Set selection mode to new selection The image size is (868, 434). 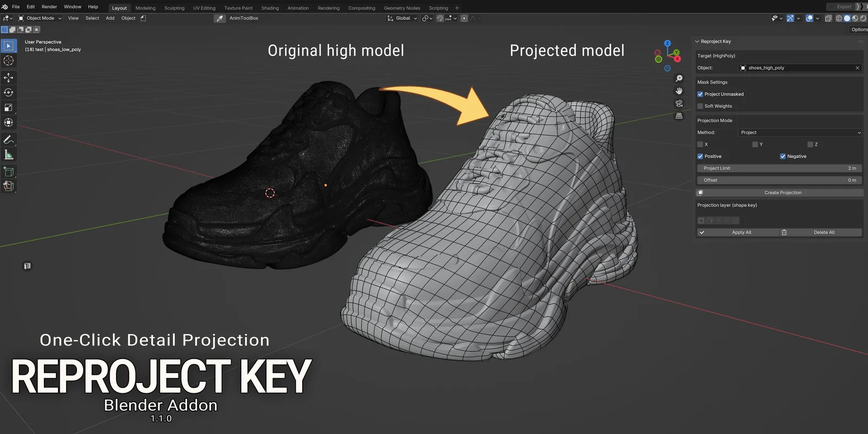point(4,30)
